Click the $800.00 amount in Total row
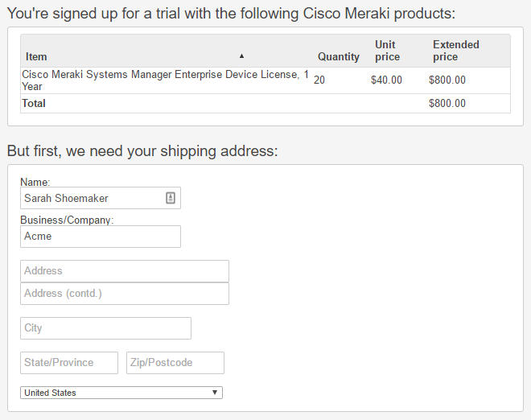This screenshot has width=531, height=420. [x=447, y=103]
